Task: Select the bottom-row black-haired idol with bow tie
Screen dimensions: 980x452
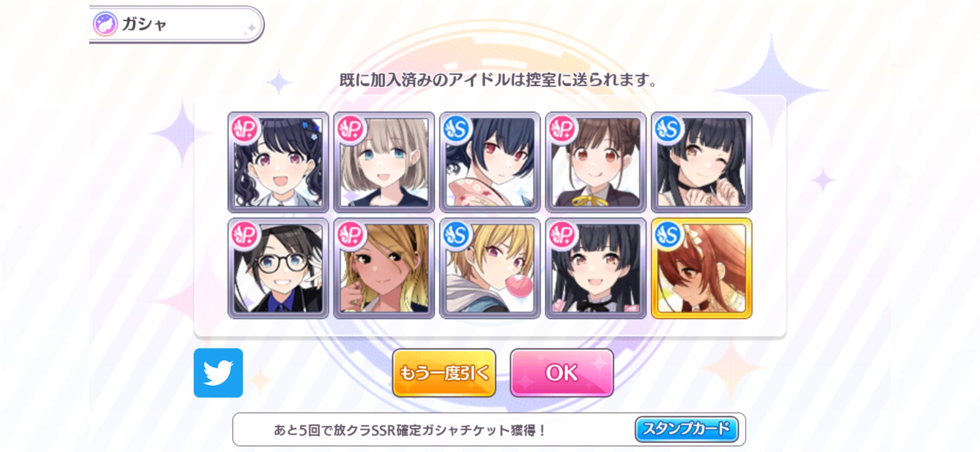Action: (x=595, y=268)
